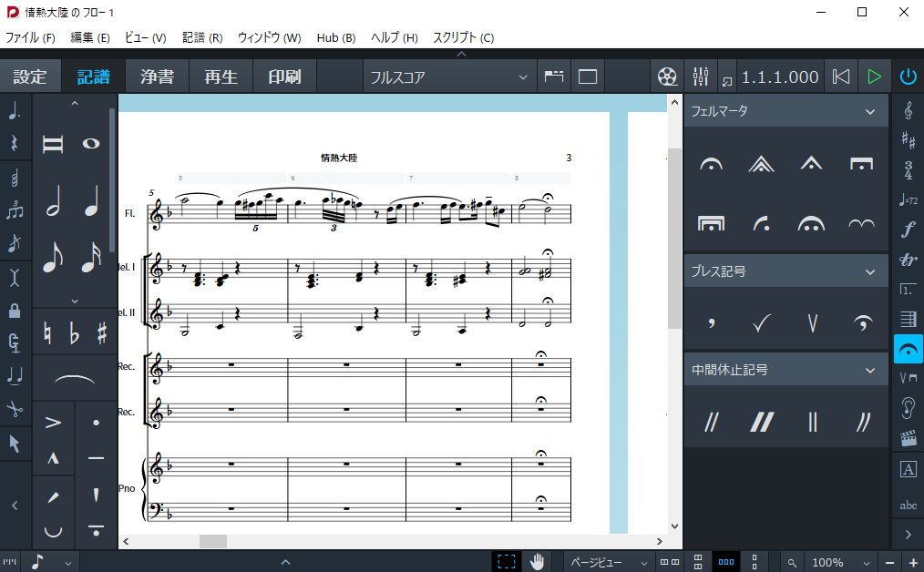Open the video window
Viewport: 924px width, 572px height.
point(667,77)
